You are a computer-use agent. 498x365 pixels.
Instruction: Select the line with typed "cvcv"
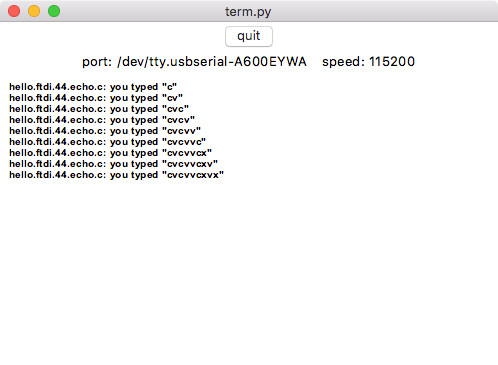pos(102,120)
